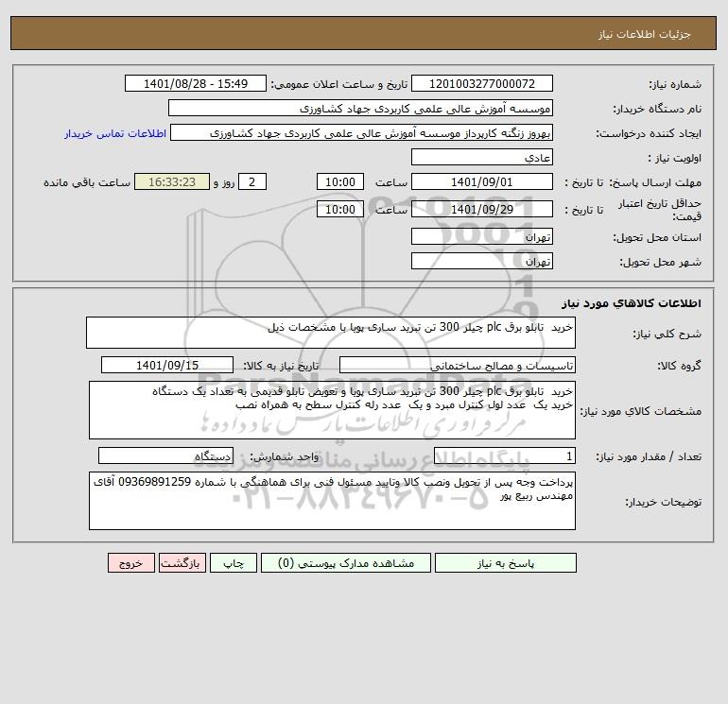Click the label حداقل تاریخ اعتبار قیمت
Viewport: 728px width, 704px height.
(x=660, y=210)
